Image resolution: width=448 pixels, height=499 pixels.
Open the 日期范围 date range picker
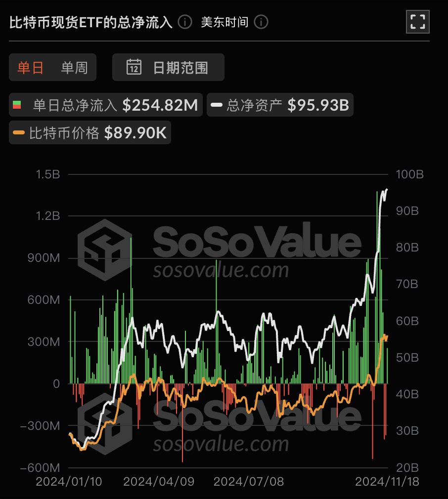click(x=168, y=67)
